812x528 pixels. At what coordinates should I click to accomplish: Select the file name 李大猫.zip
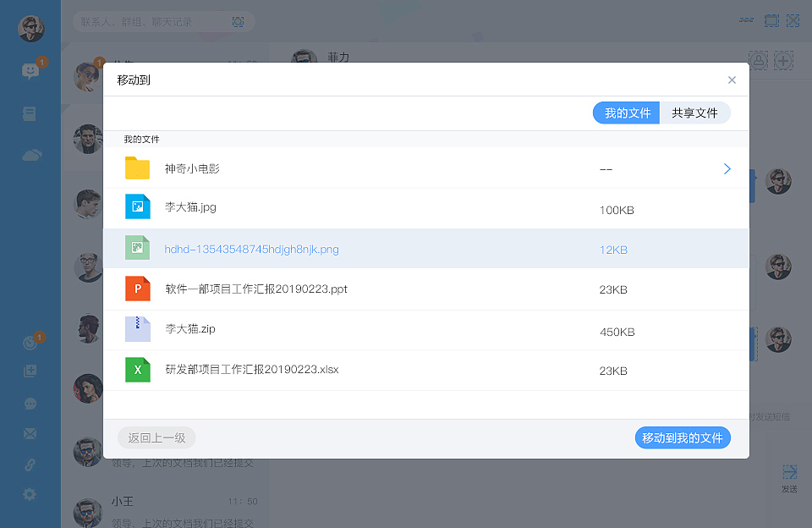click(190, 329)
